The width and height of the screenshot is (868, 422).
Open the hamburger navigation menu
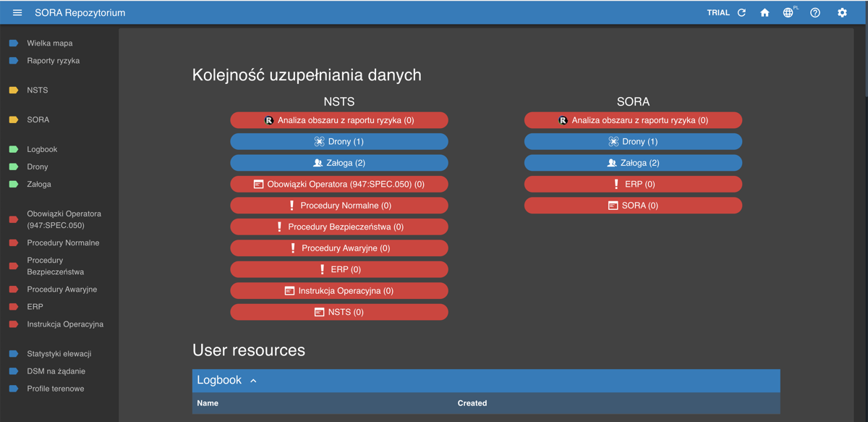point(17,13)
